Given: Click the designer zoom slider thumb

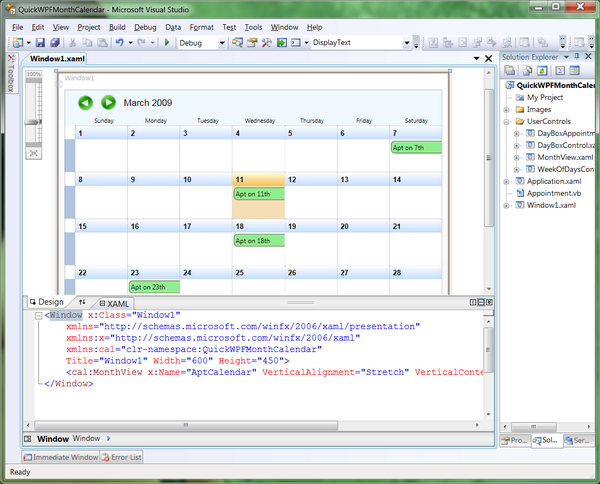Looking at the screenshot, I should pos(33,122).
